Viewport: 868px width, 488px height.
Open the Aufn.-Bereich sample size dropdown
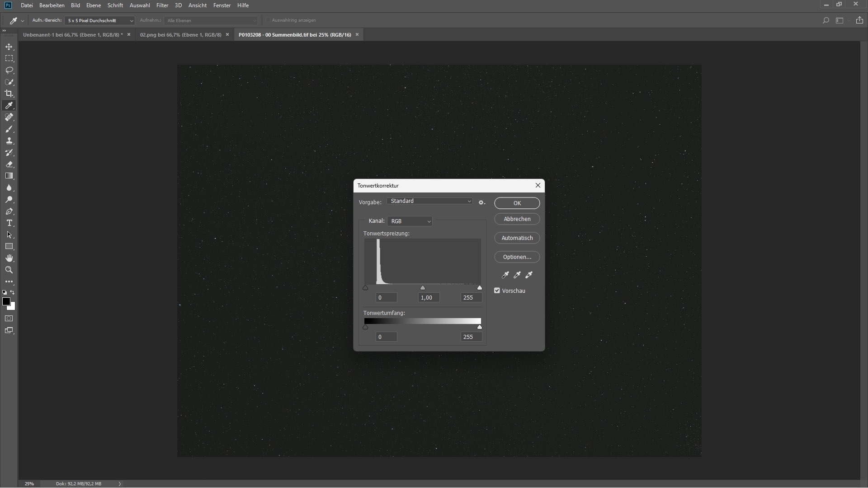coord(99,20)
